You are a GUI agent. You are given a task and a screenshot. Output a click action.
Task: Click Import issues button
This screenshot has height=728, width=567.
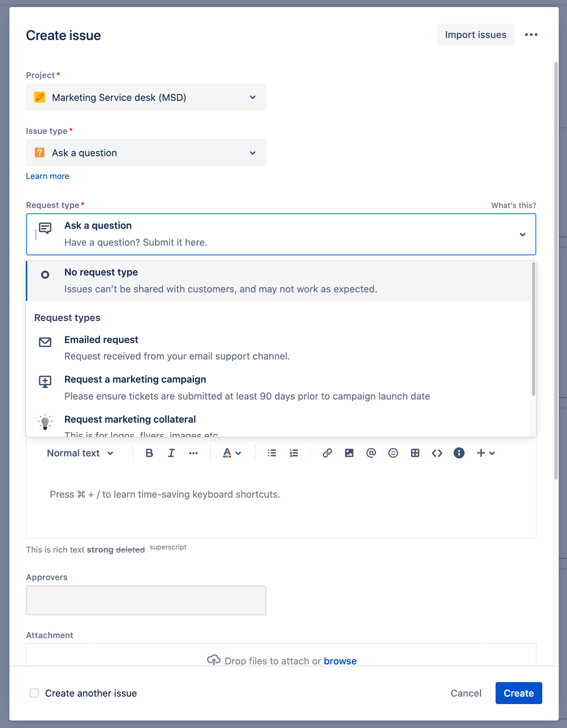[x=476, y=35]
